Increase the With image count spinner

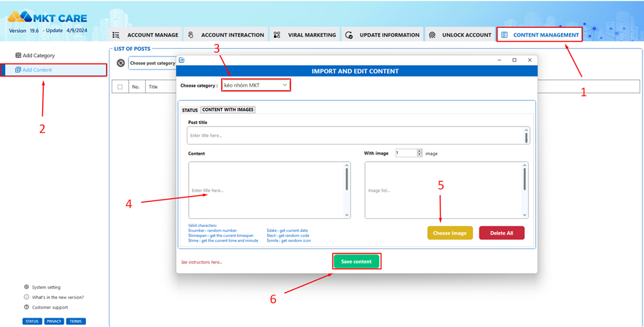[419, 151]
